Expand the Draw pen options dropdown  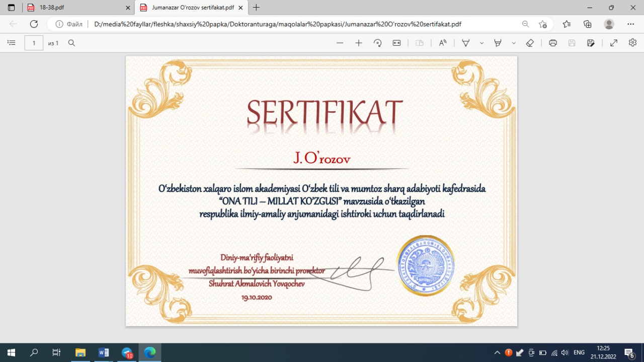coord(481,43)
